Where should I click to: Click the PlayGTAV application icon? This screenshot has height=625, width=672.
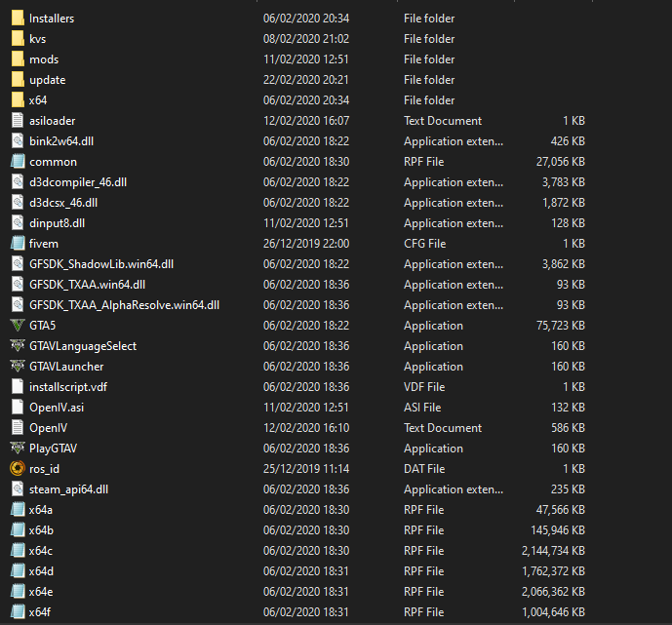coord(17,449)
